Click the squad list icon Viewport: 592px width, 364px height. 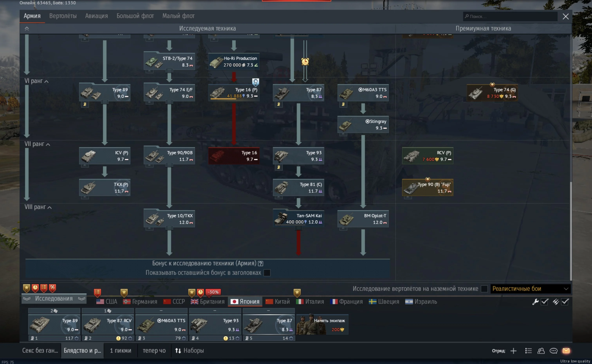coord(528,351)
